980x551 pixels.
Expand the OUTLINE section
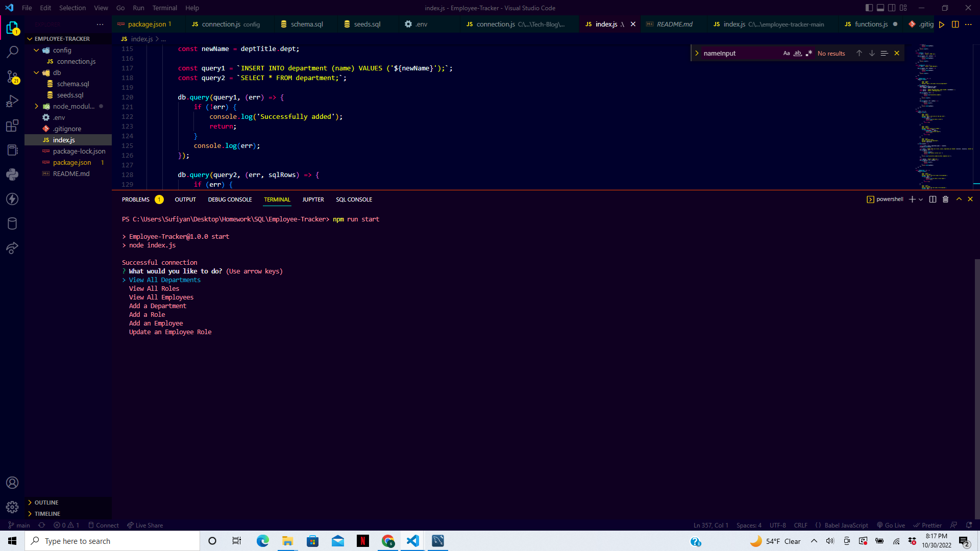[46, 503]
